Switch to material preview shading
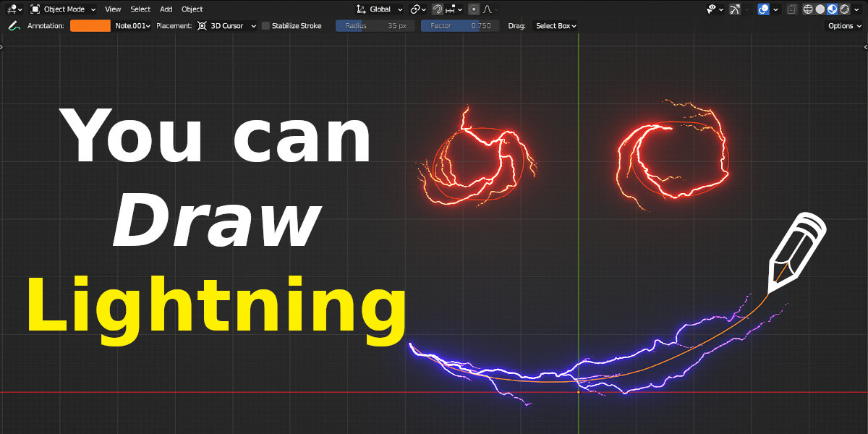This screenshot has height=434, width=868. (833, 9)
